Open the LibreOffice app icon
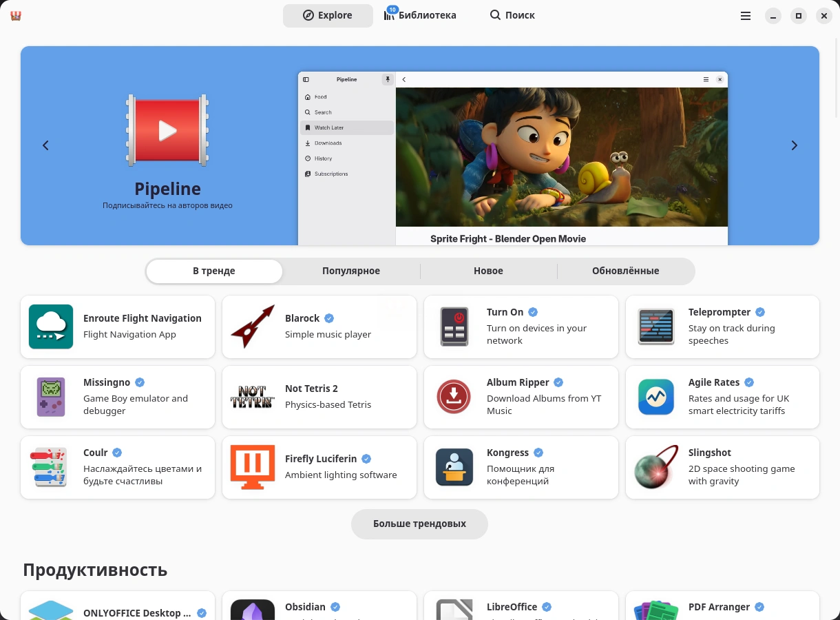Viewport: 840px width, 620px height. (454, 610)
